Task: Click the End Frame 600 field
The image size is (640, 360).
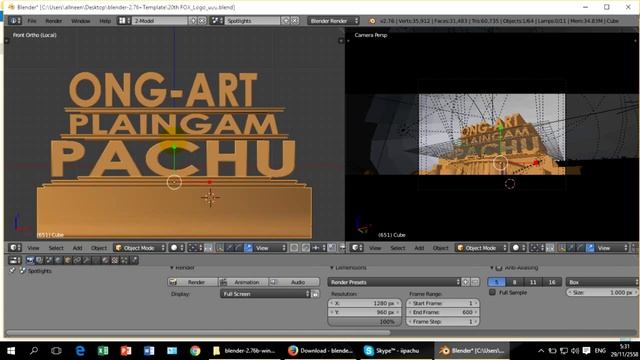Action: (x=442, y=312)
